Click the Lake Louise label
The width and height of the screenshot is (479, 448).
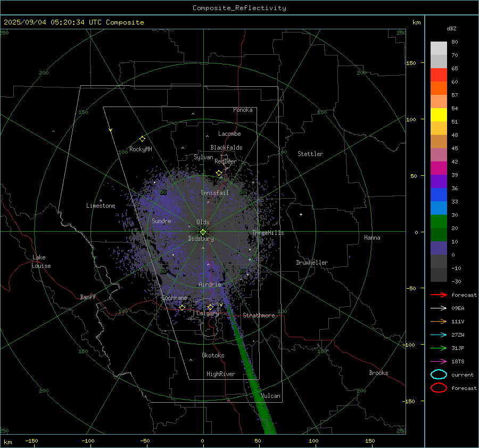point(41,262)
